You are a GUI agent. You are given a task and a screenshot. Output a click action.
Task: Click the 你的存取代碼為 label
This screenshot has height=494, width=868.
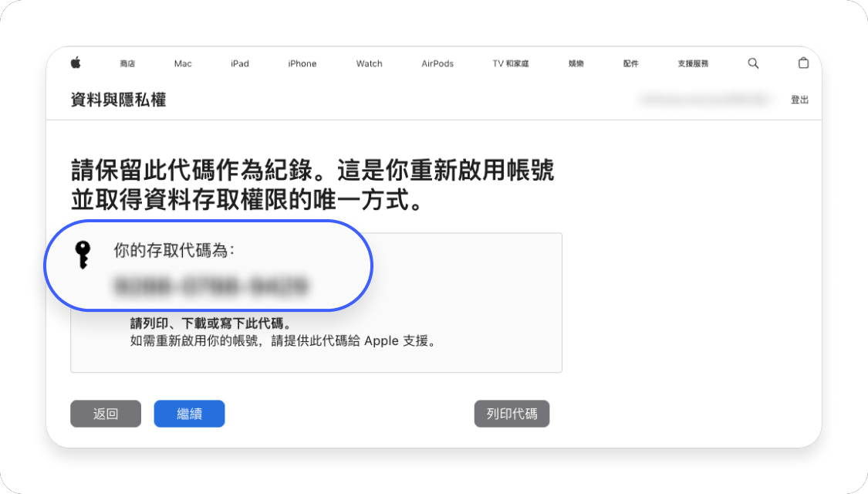click(174, 250)
